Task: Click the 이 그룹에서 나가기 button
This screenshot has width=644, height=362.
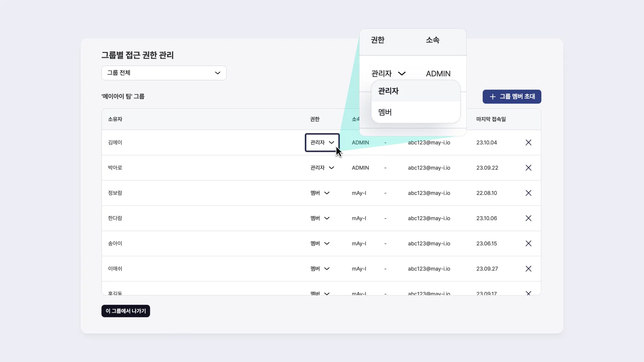Action: click(x=125, y=311)
